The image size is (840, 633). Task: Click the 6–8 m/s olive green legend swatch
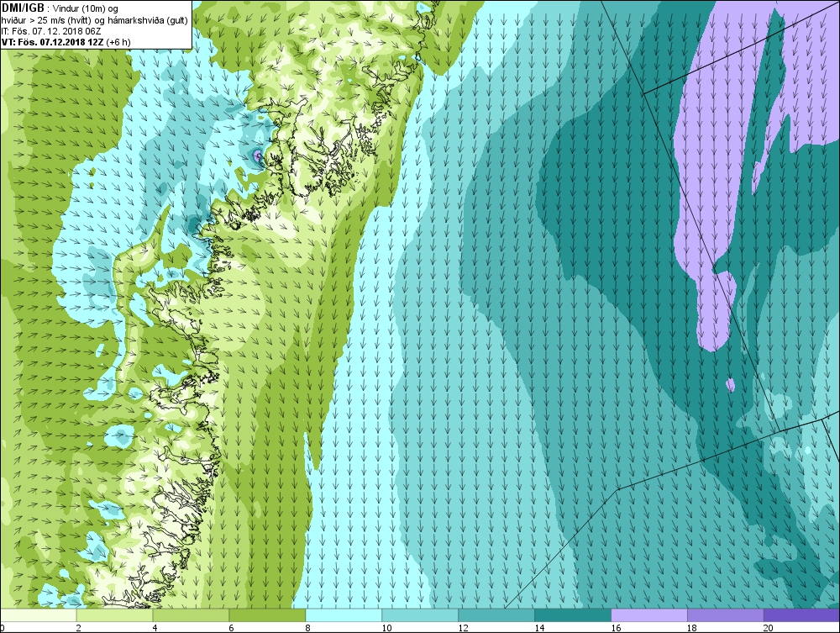click(267, 615)
